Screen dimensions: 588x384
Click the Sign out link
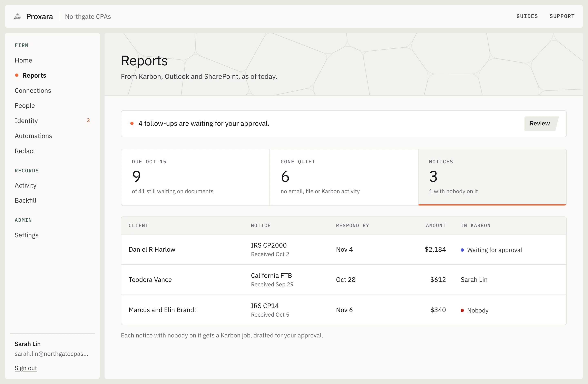[26, 368]
